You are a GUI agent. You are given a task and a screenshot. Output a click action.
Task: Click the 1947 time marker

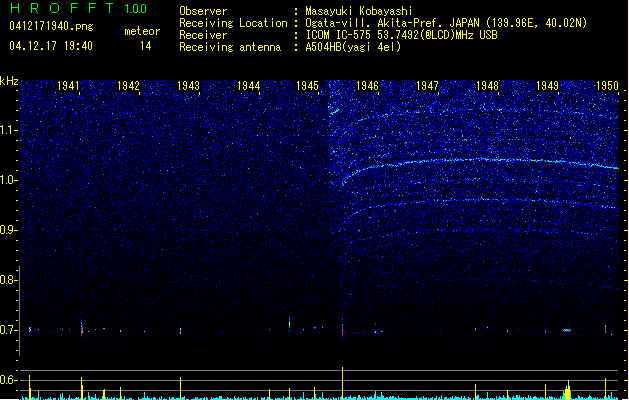[427, 86]
